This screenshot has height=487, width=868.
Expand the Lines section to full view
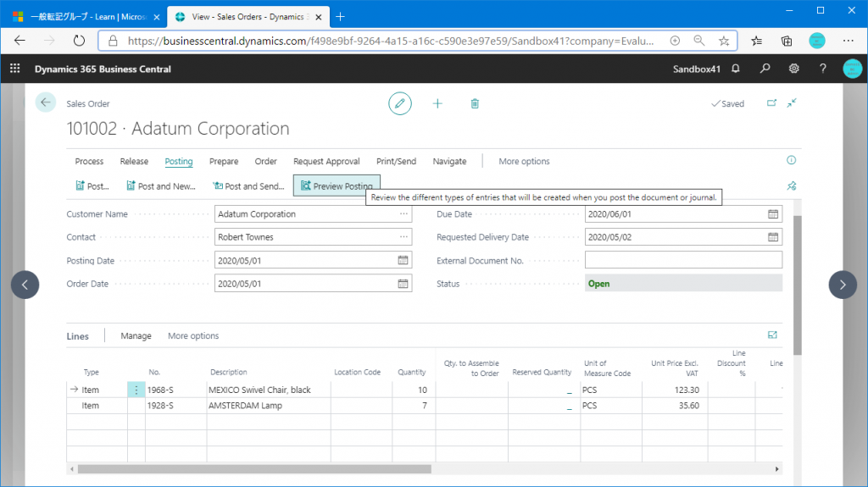772,335
